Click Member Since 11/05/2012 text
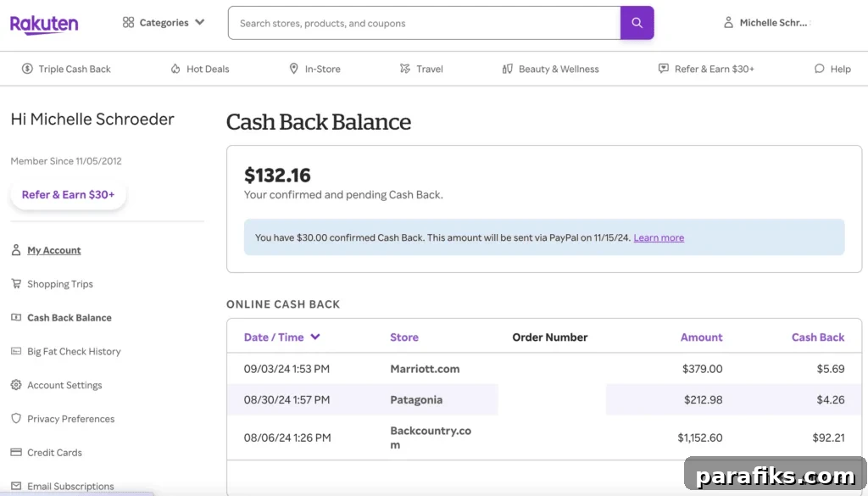868x496 pixels. pyautogui.click(x=66, y=161)
